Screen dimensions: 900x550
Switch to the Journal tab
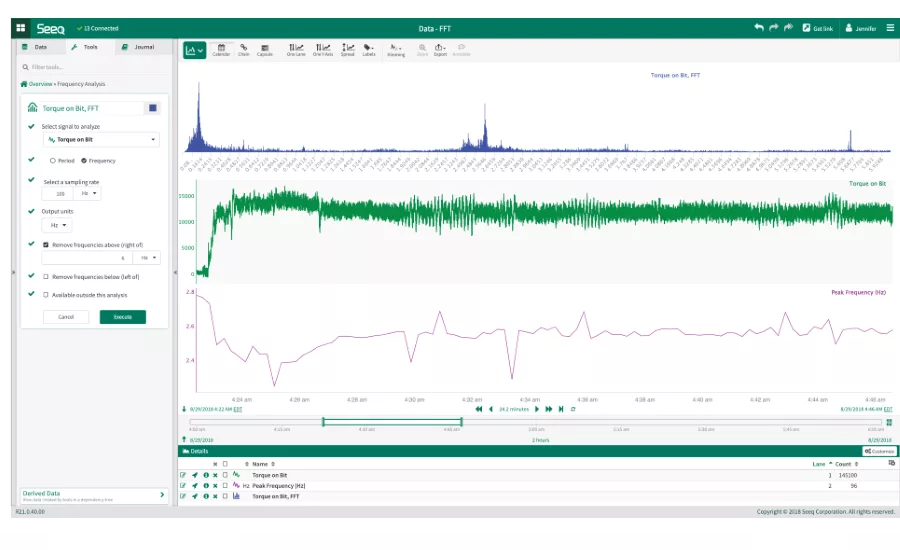[x=139, y=47]
